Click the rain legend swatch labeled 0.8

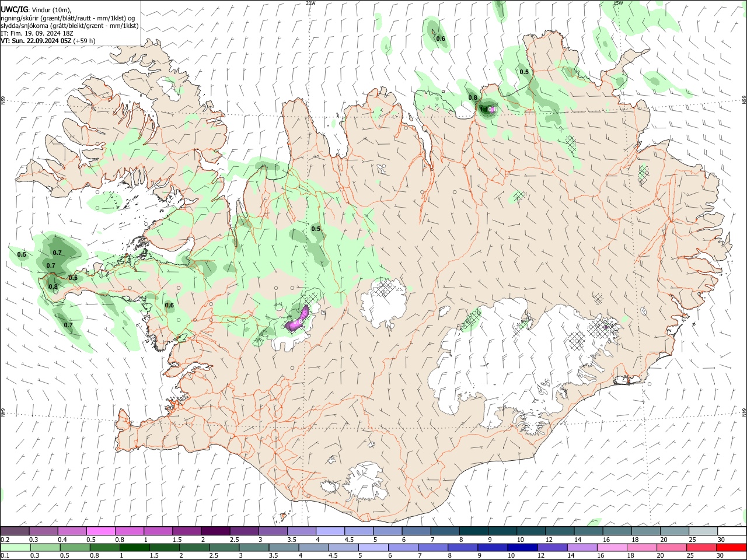pos(104,547)
